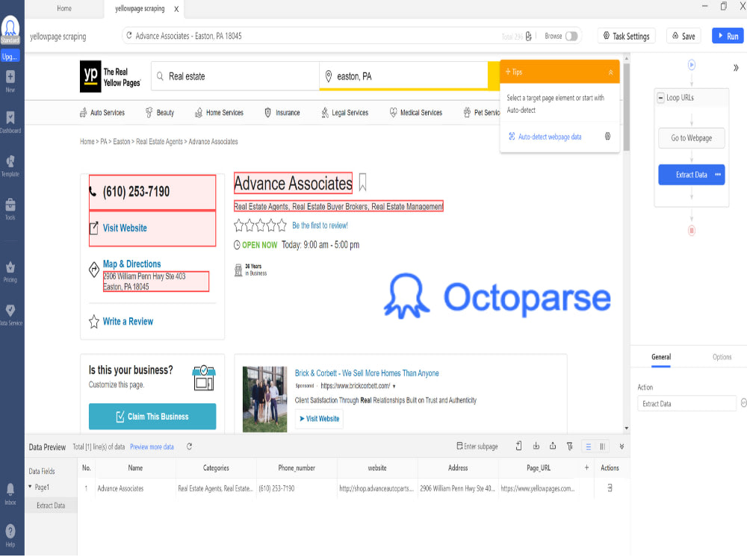747x560 pixels.
Task: Click the Save button
Action: 684,36
